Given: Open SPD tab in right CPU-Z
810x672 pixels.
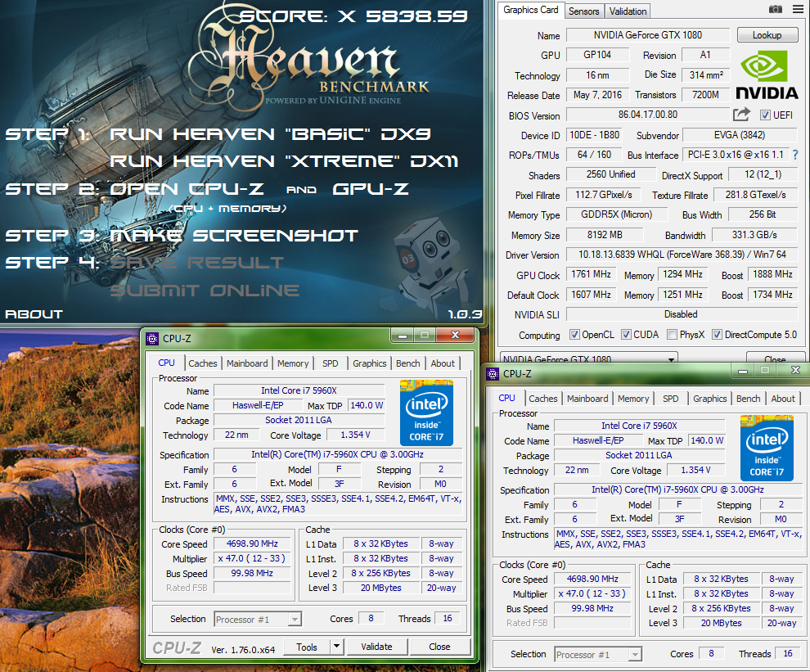Looking at the screenshot, I should tap(671, 399).
